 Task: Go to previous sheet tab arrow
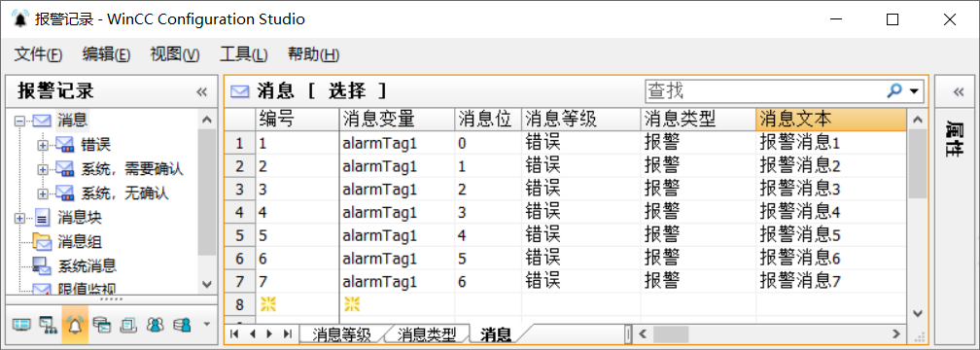coord(252,334)
